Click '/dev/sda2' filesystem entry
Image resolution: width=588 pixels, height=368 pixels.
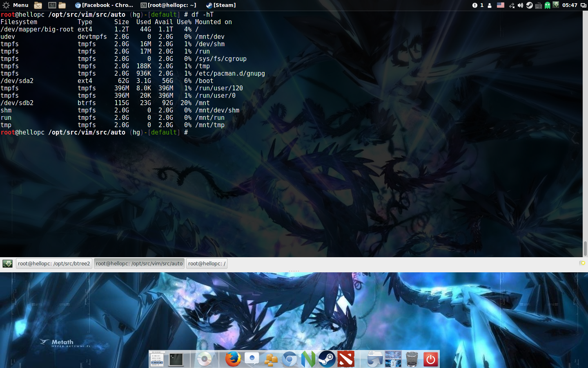(17, 81)
